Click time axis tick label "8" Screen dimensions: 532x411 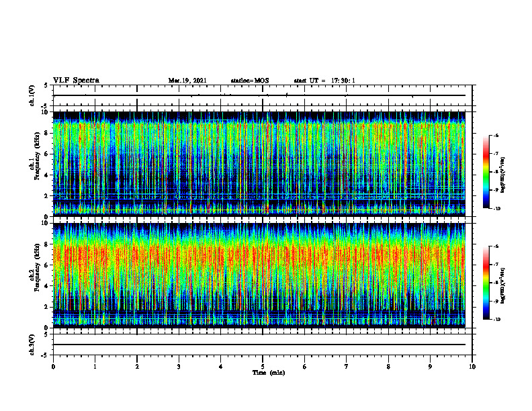click(x=388, y=367)
